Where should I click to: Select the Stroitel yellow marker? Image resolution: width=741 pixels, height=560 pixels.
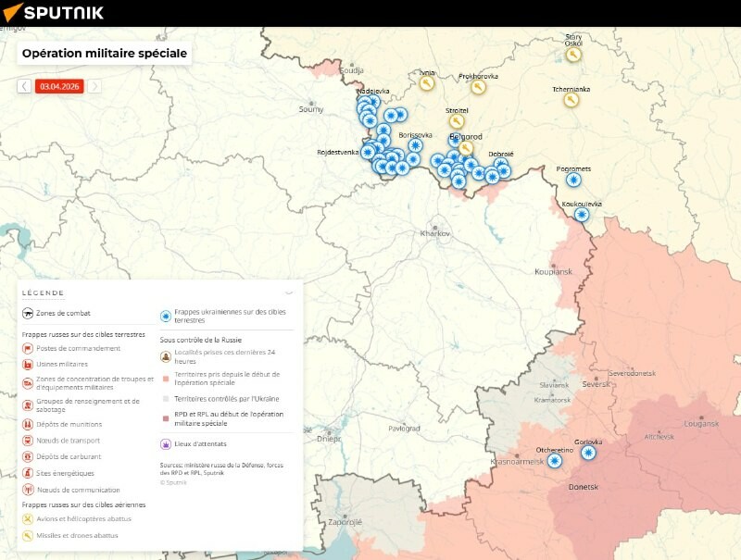pyautogui.click(x=457, y=121)
